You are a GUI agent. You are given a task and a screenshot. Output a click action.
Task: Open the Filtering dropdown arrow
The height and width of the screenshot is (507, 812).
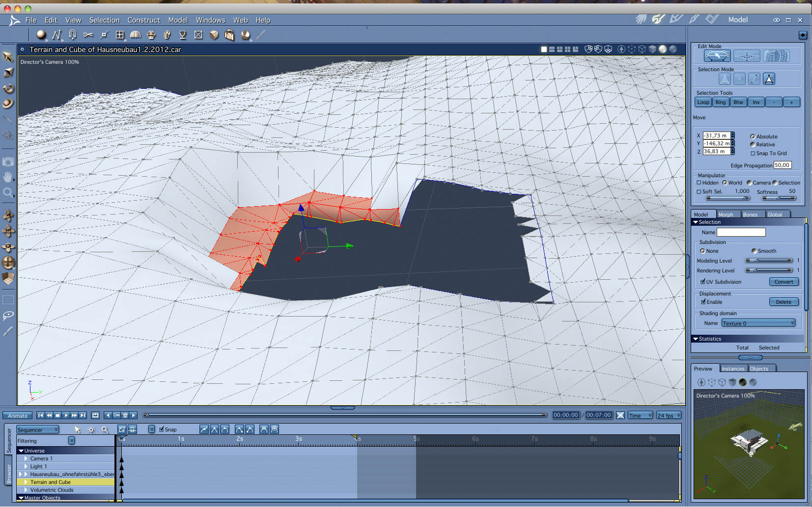(72, 440)
